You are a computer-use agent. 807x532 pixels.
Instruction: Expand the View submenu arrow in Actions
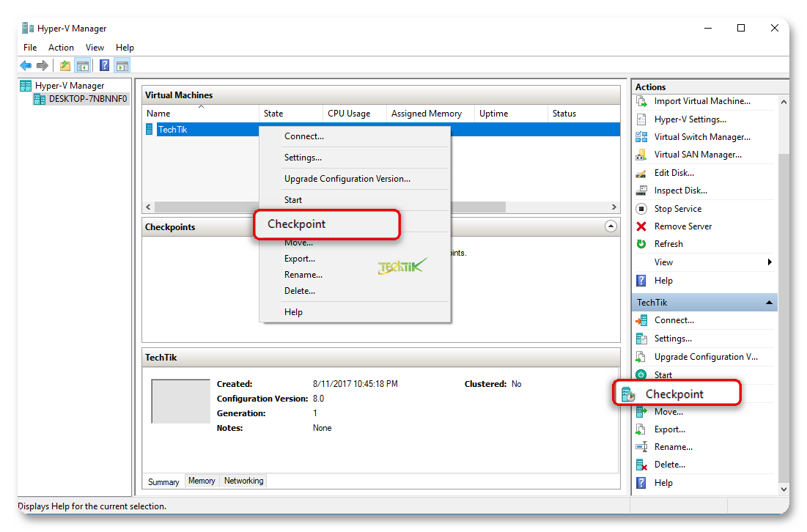(x=769, y=262)
